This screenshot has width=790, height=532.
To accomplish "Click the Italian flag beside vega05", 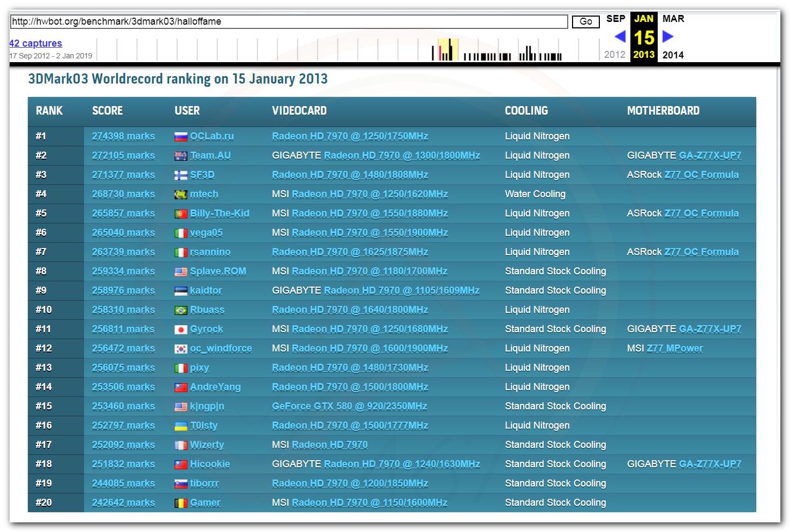I will 181,233.
